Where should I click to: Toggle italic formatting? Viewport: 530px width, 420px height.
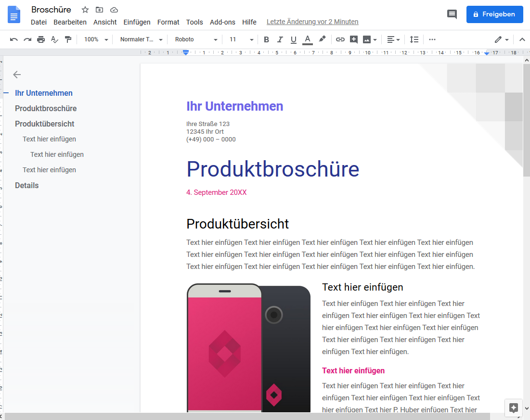pos(280,39)
